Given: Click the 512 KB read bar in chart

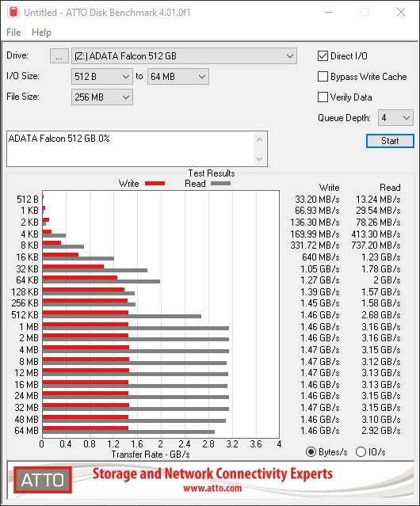Looking at the screenshot, I should [x=122, y=316].
